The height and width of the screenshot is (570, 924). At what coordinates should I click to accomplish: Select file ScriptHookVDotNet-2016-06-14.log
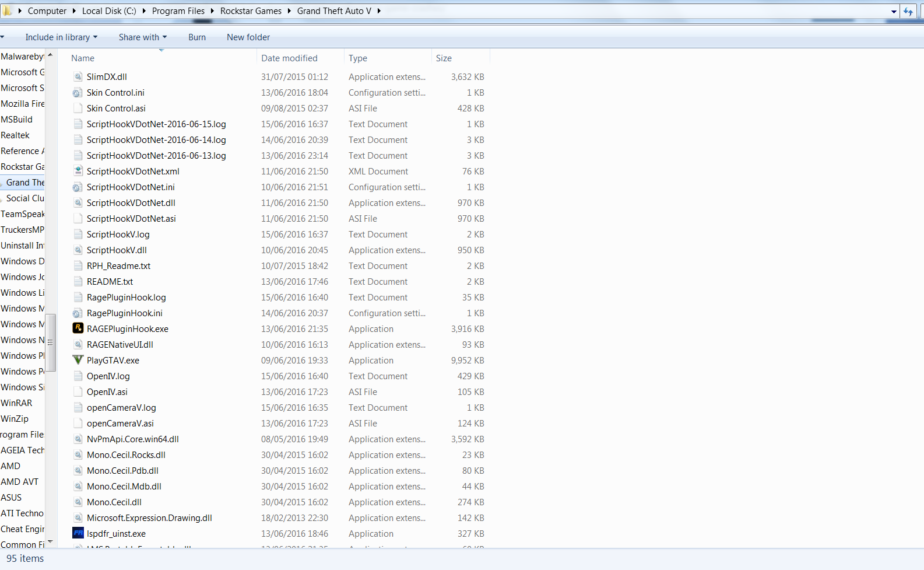click(156, 139)
